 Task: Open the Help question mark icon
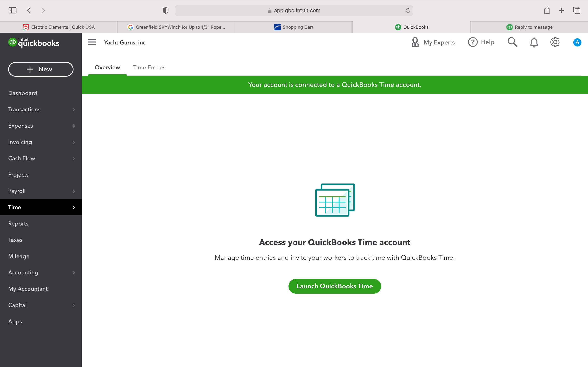pos(472,42)
